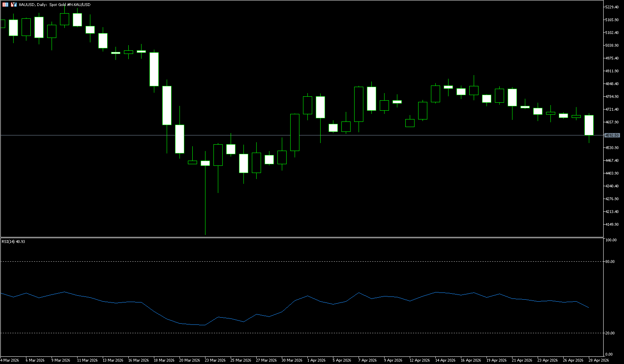The width and height of the screenshot is (624, 364).
Task: Select the current price label 4592.50
Action: pyautogui.click(x=612, y=135)
